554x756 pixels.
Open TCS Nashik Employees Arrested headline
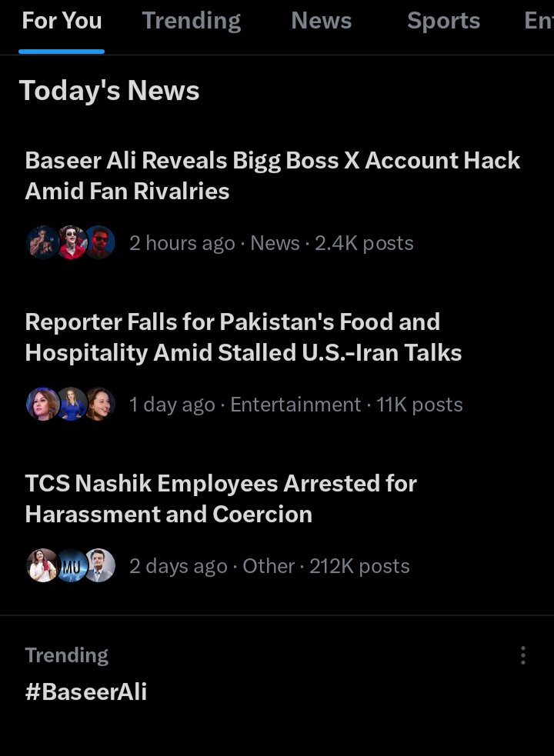tap(221, 498)
